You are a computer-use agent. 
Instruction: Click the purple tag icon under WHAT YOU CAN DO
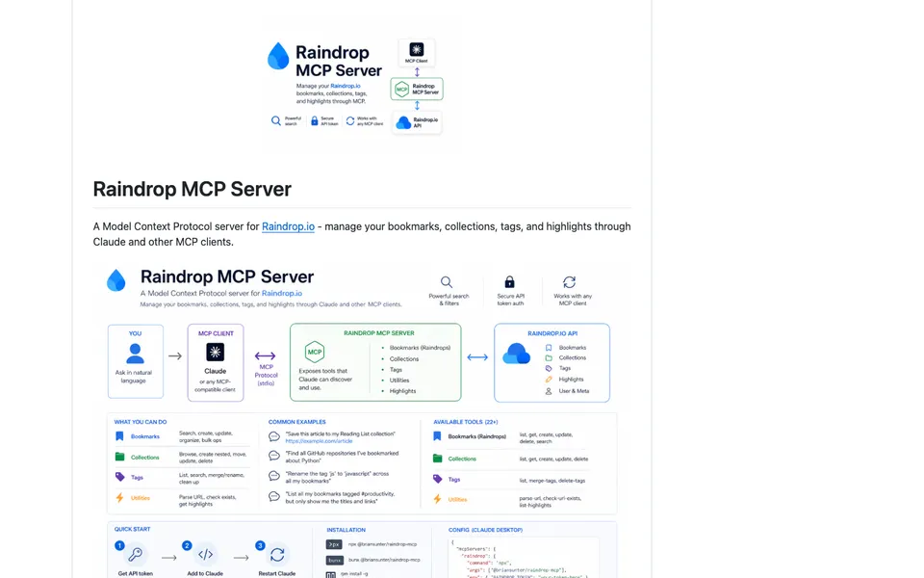(x=119, y=477)
